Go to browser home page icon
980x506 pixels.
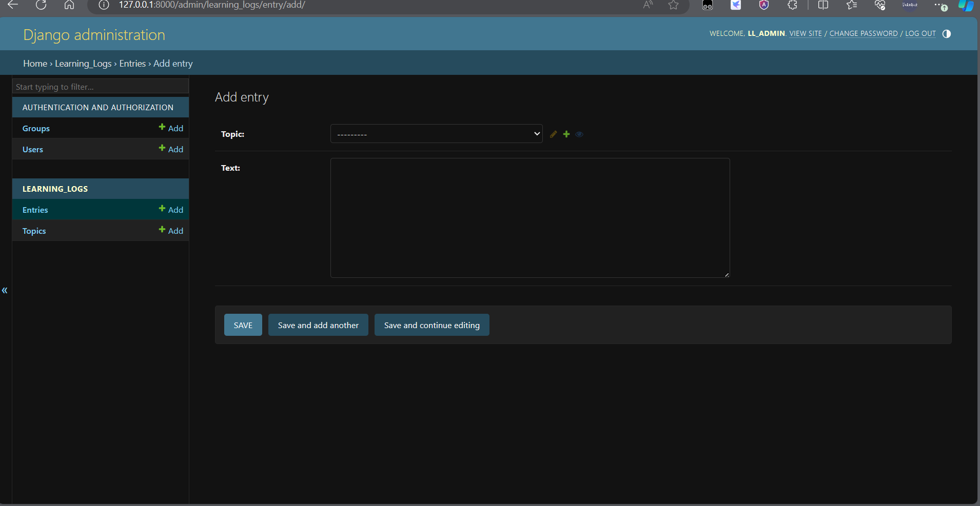click(x=69, y=5)
